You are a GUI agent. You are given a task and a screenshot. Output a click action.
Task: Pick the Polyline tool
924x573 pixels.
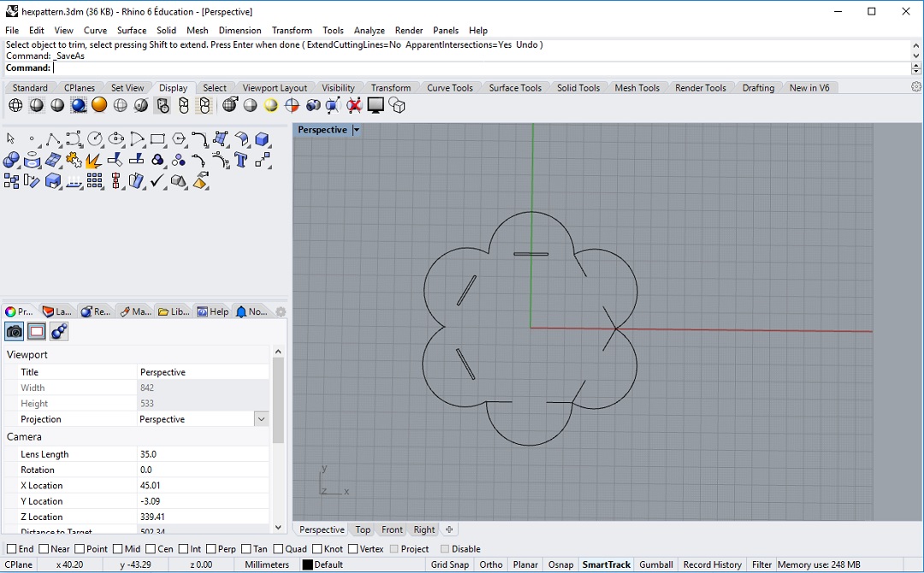pyautogui.click(x=52, y=139)
